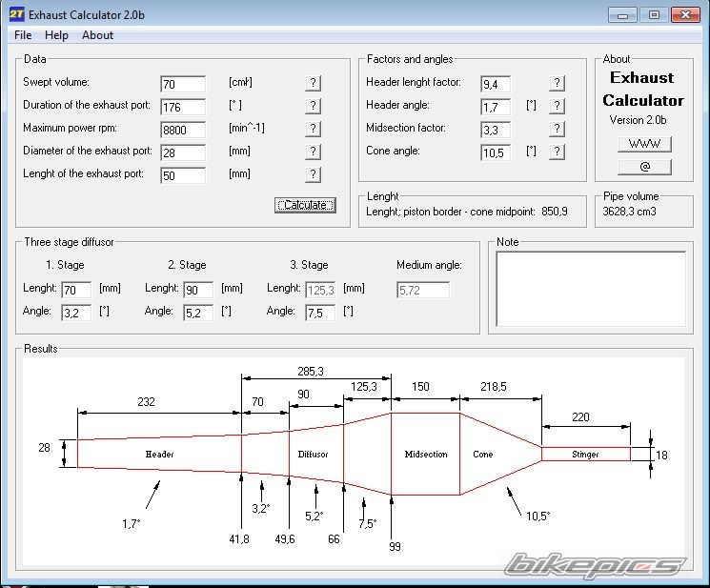
Task: Focus the 2. Stage Lenght field
Action: 198,290
